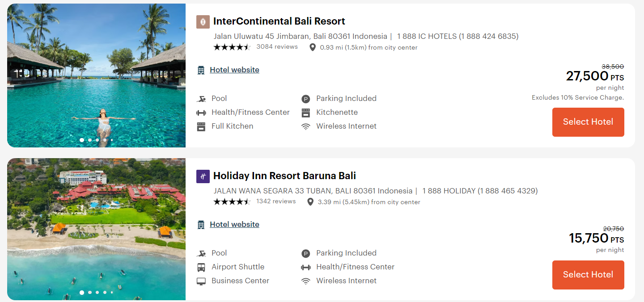Click the Select Hotel button for Holiday Inn
Screen dimensions: 644x302
pyautogui.click(x=588, y=275)
